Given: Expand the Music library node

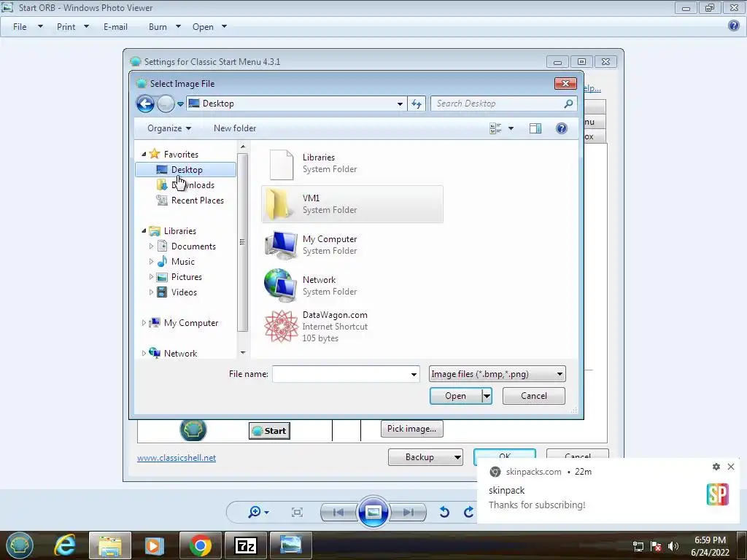Looking at the screenshot, I should [x=152, y=262].
